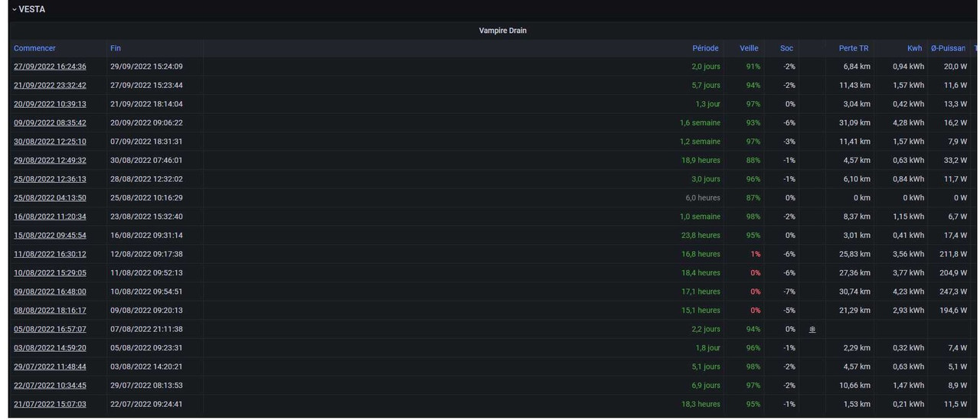The height and width of the screenshot is (420, 980).
Task: Select end time 12/08/2022 09:17:38
Action: tap(146, 254)
